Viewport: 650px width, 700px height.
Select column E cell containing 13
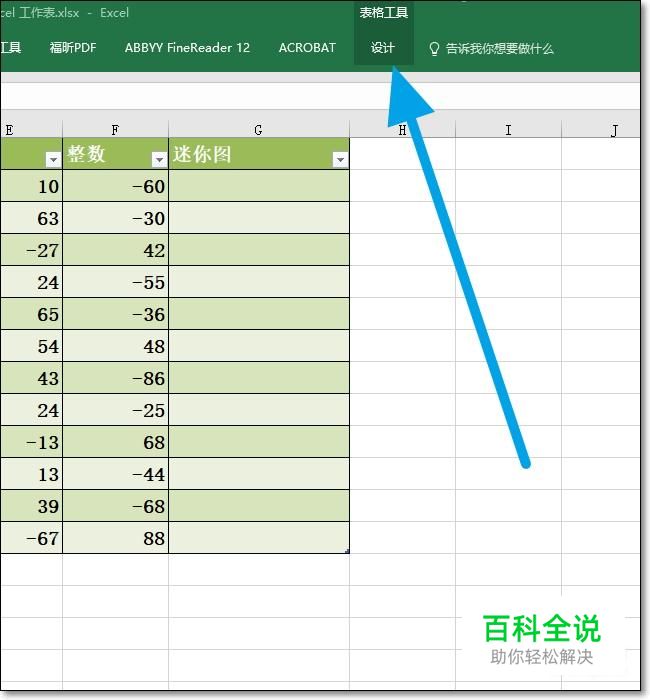tap(31, 474)
